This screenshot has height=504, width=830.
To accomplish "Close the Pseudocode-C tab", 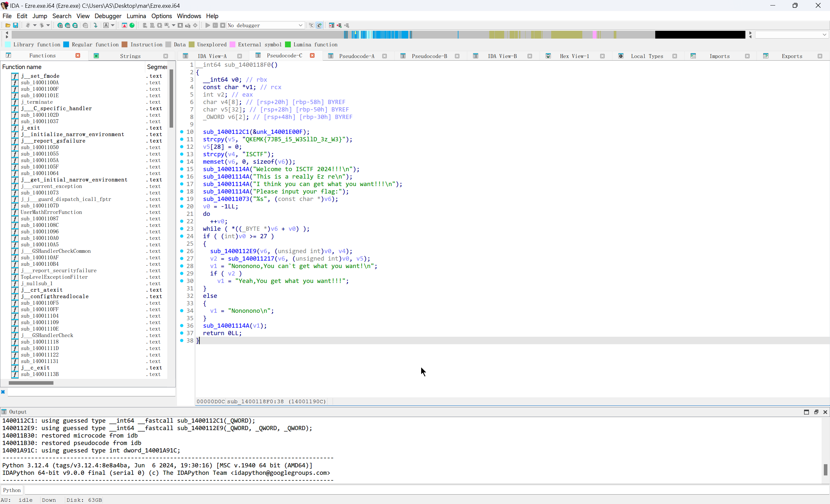I will click(312, 55).
